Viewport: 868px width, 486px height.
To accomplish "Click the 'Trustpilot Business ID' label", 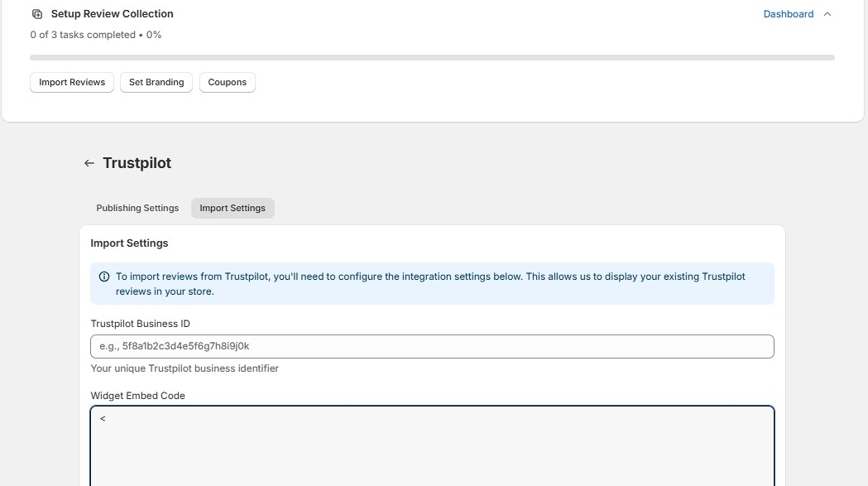I will point(140,324).
